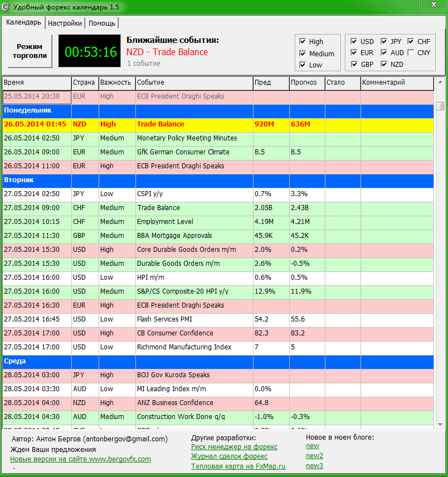Uncheck the High importance checkbox
Viewport: 448px width, 477px height.
click(x=303, y=41)
